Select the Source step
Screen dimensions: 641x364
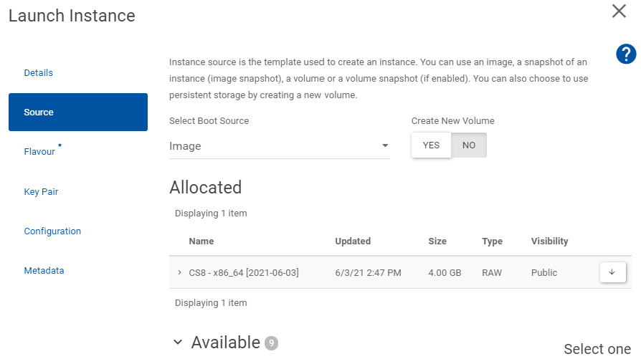[x=77, y=112]
